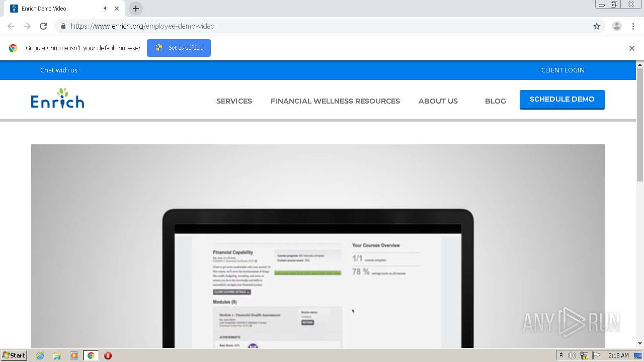Click the demo video thumbnail
The width and height of the screenshot is (644, 362).
317,246
